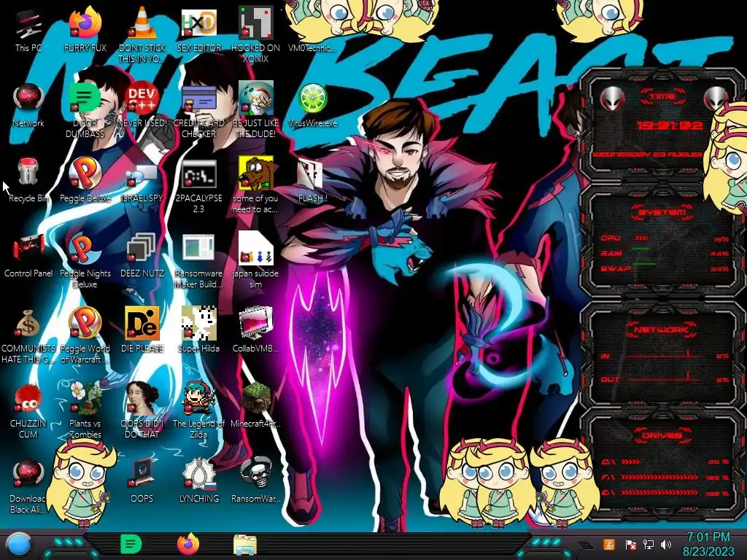Open taskbar clock showing 7:01 PM
This screenshot has height=560, width=747.
click(x=708, y=544)
